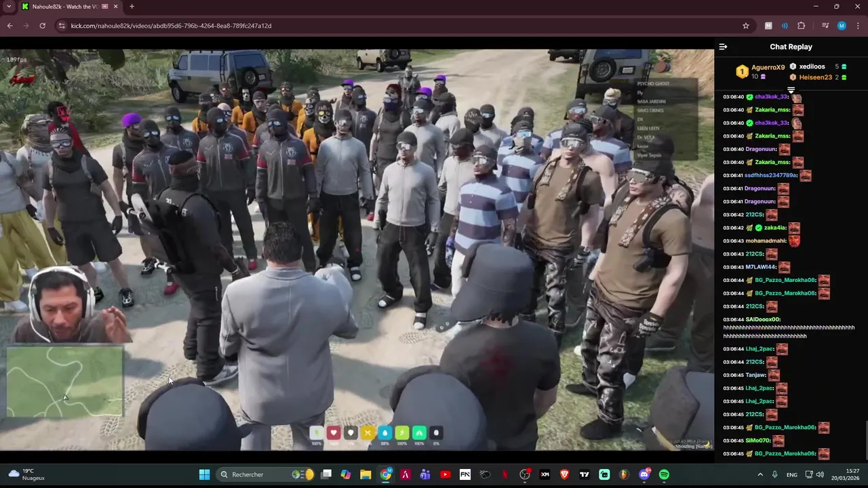Go back to the previous page
This screenshot has height=488, width=868.
(x=9, y=26)
